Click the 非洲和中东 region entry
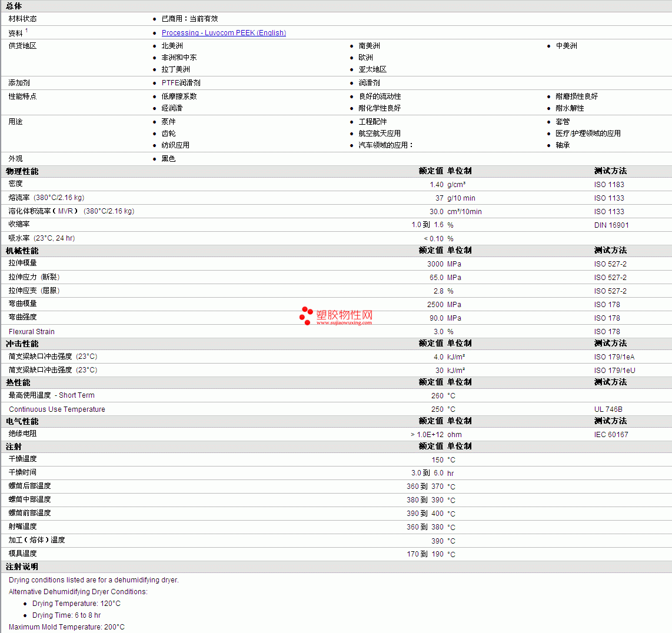The height and width of the screenshot is (633, 672). pos(179,58)
